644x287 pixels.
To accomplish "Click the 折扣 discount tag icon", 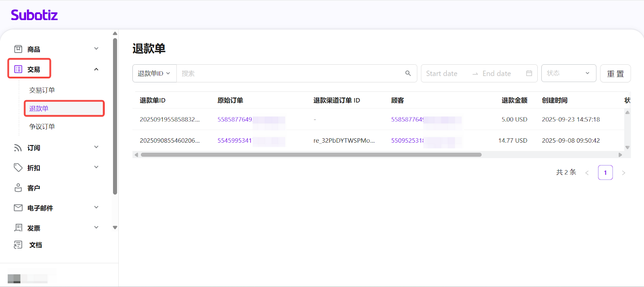I will tap(18, 168).
